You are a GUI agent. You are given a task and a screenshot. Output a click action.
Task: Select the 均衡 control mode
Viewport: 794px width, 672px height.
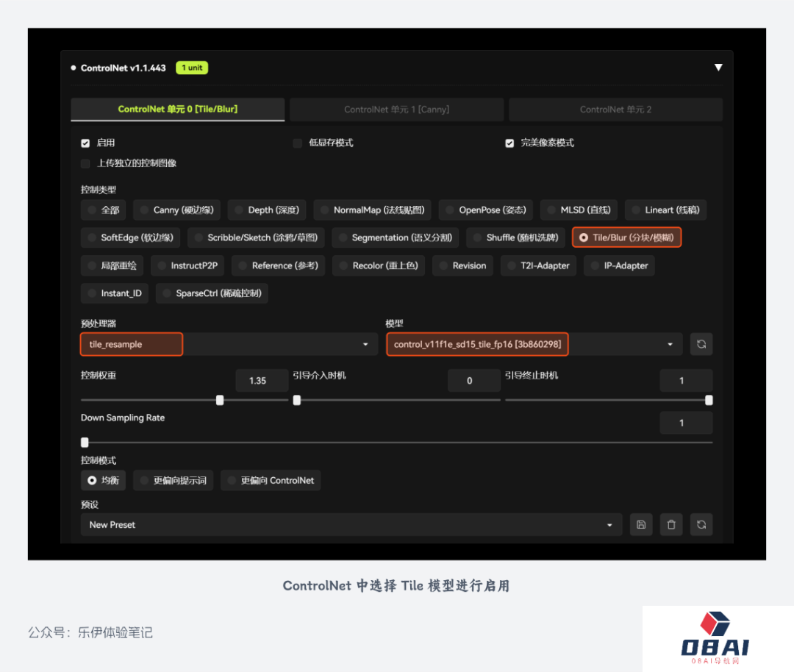(104, 481)
